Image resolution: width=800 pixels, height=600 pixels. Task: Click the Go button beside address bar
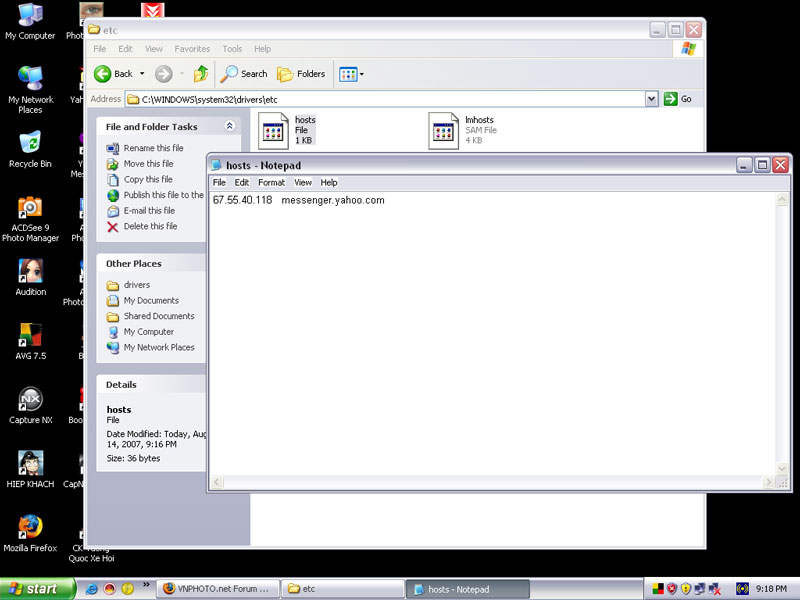(678, 99)
